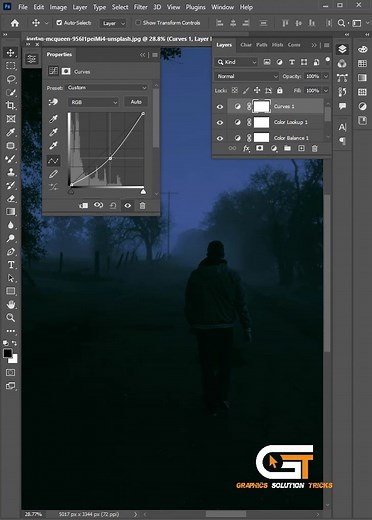Switch to the Paths tab
Image resolution: width=372 pixels, height=520 pixels.
[x=262, y=45]
